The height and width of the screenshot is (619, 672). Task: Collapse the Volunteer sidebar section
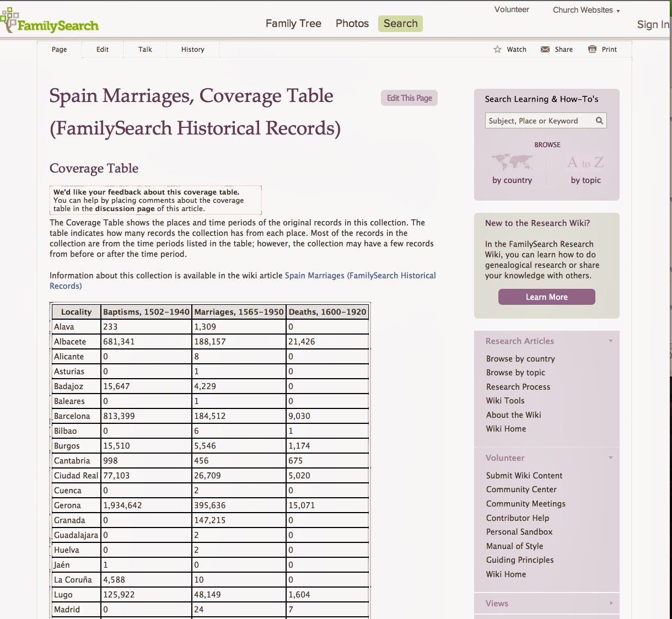(x=610, y=458)
